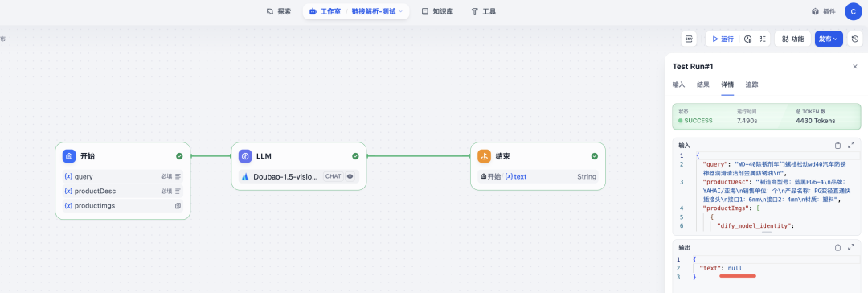This screenshot has height=293, width=868.
Task: Open version history icon next to 发布
Action: (x=855, y=39)
